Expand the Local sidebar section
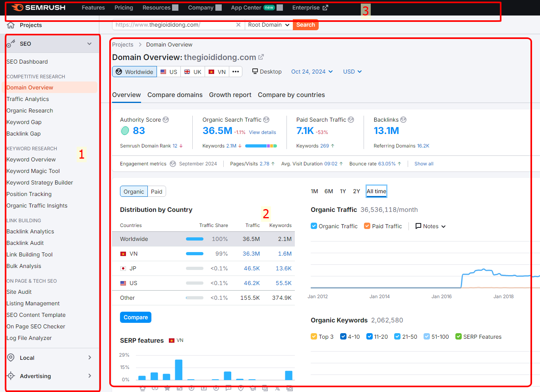 click(x=90, y=357)
